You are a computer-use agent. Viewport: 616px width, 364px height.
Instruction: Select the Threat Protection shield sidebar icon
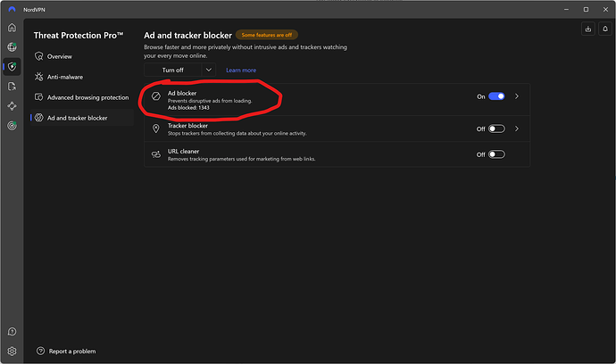[12, 67]
